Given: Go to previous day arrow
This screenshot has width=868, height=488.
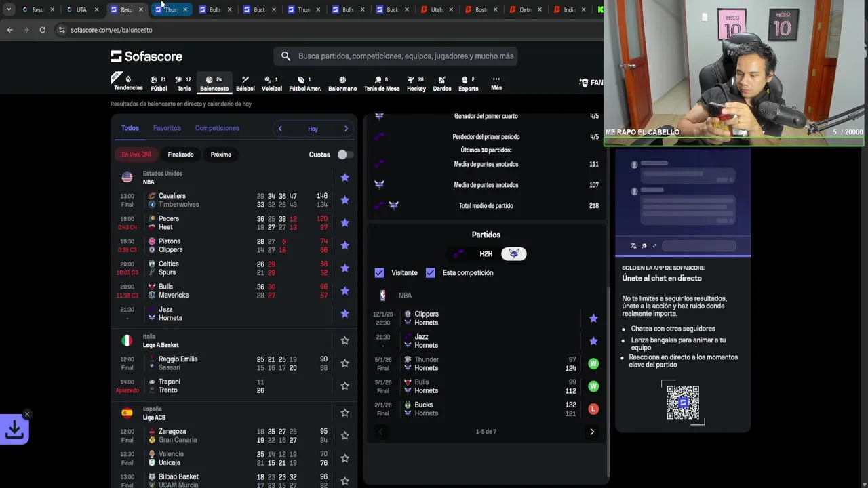Looking at the screenshot, I should (280, 129).
